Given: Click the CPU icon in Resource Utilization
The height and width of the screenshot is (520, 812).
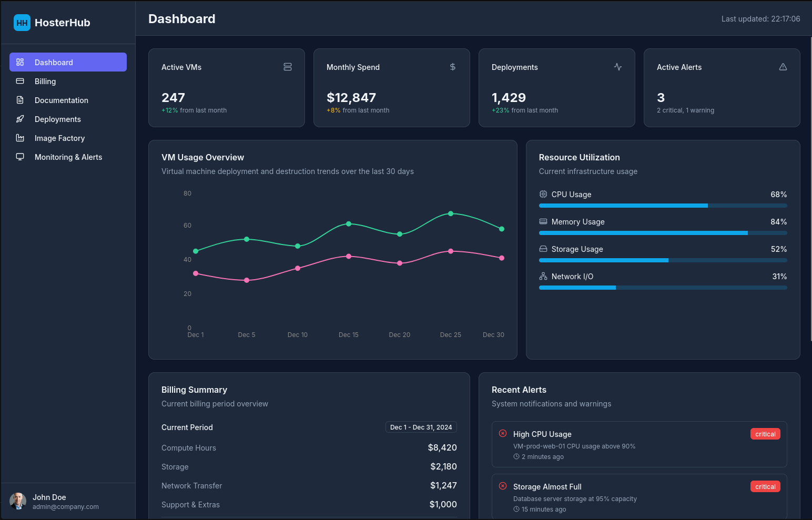Looking at the screenshot, I should tap(542, 194).
